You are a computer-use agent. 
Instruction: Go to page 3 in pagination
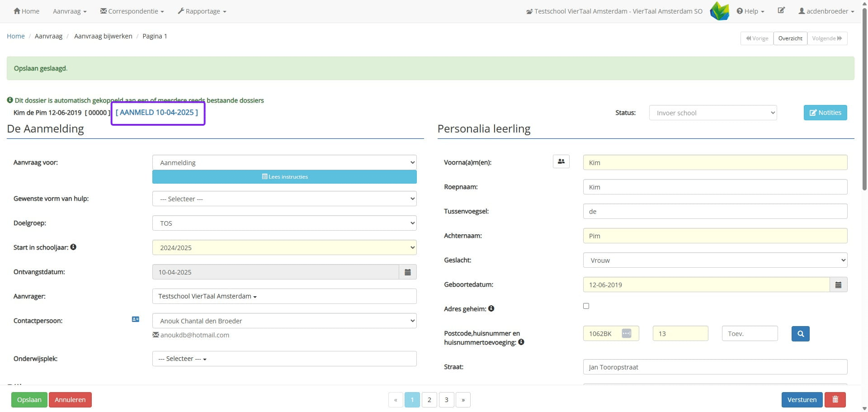click(x=447, y=400)
